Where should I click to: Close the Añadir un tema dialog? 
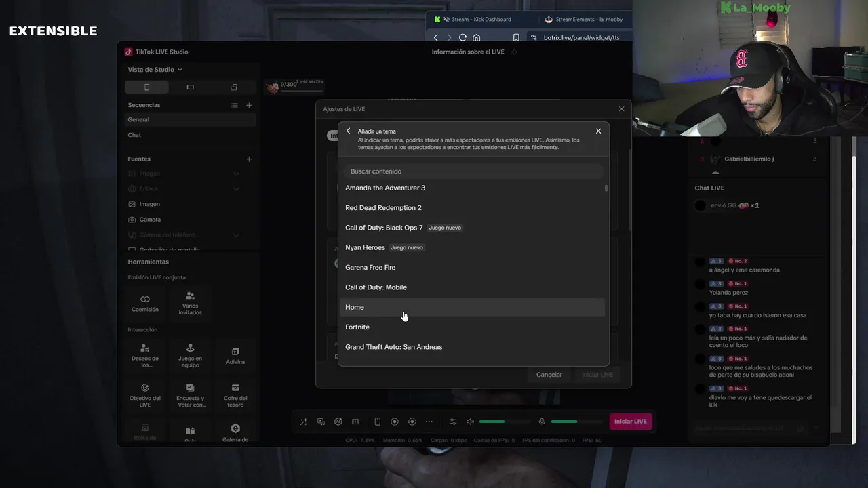[x=598, y=131]
